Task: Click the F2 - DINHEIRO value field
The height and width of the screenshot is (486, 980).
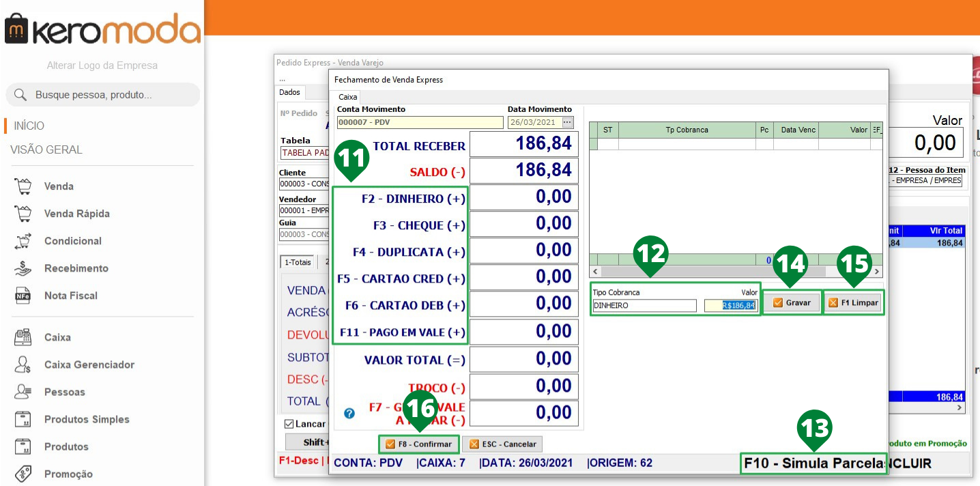Action: click(x=524, y=197)
